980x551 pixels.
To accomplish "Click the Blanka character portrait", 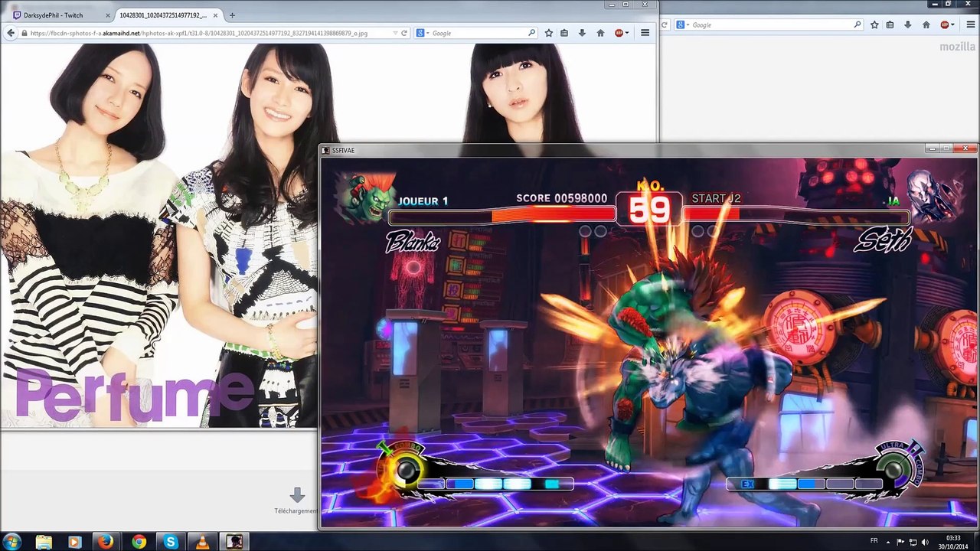I will [x=367, y=196].
